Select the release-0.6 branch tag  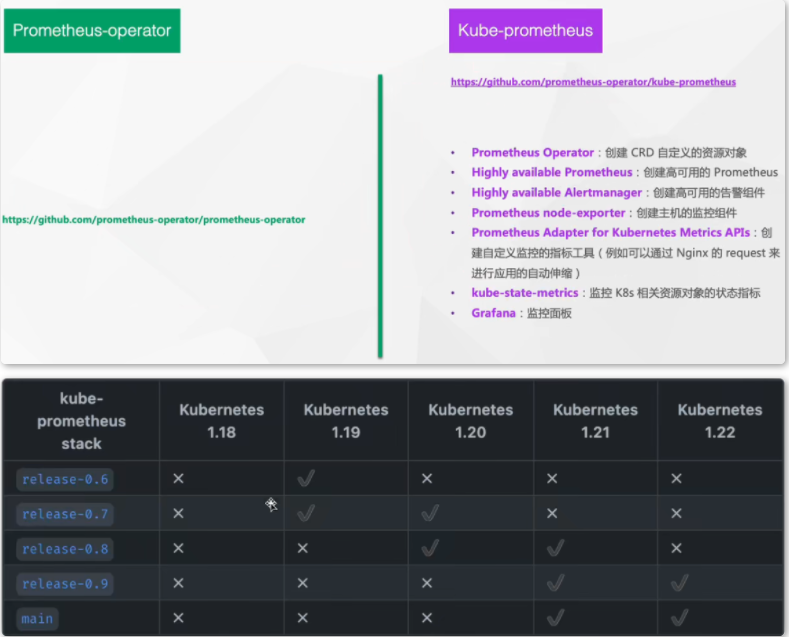65,479
